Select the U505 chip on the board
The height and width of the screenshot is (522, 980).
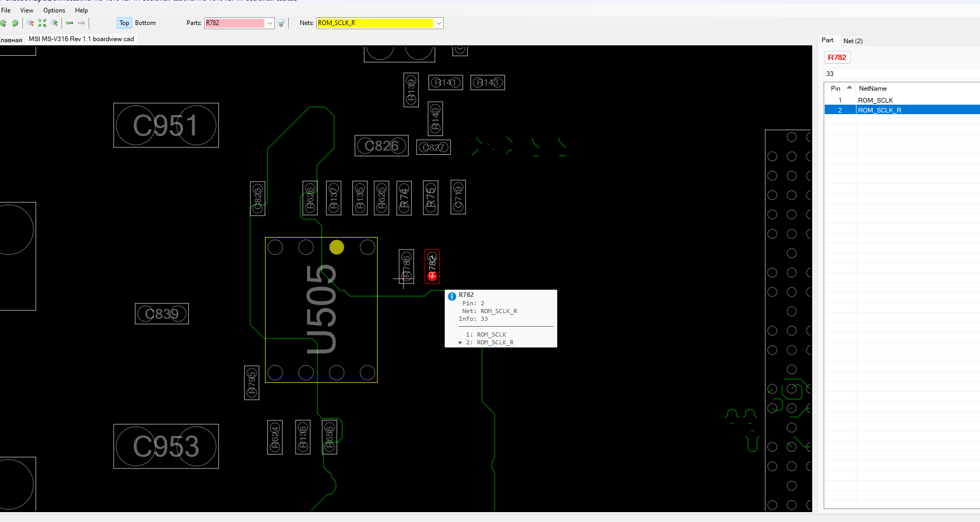tap(321, 310)
